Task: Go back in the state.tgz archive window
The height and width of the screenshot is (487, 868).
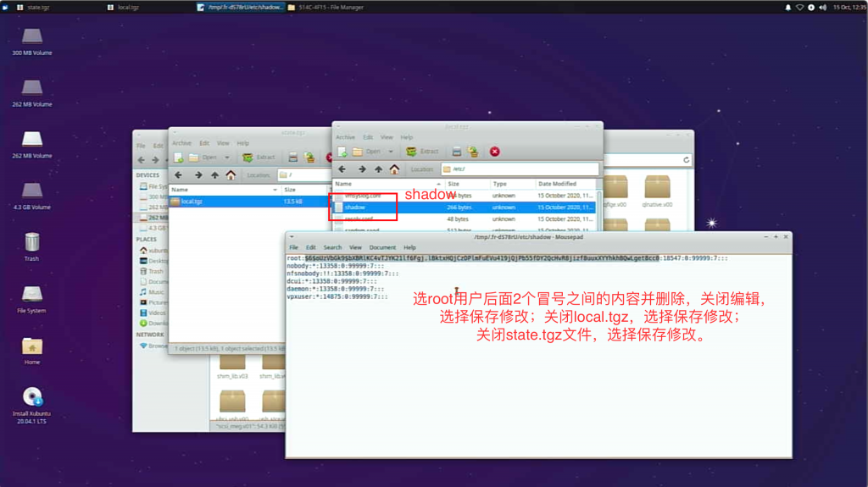Action: (178, 175)
